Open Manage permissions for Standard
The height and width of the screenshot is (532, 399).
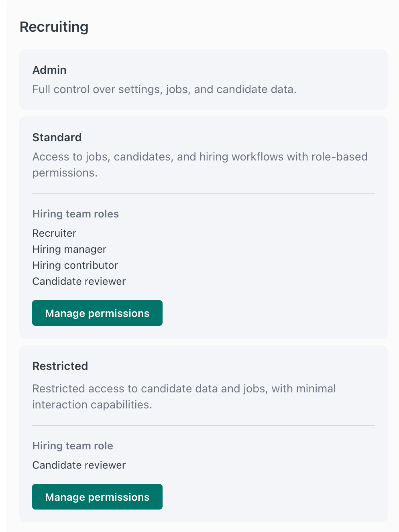(x=97, y=313)
